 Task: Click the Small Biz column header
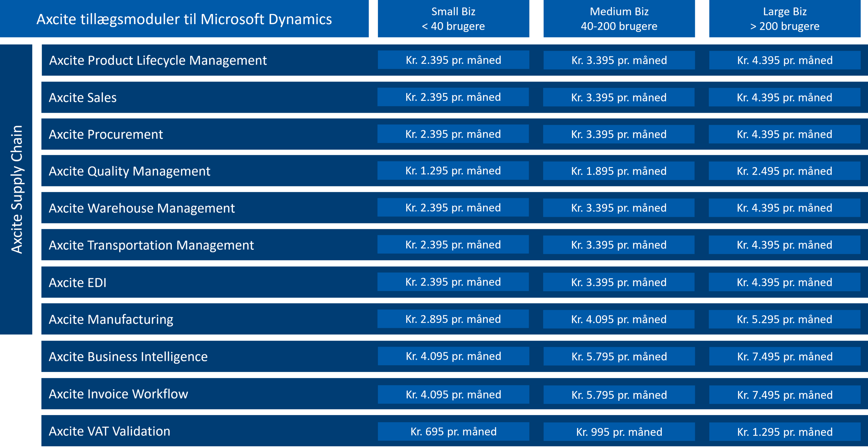(453, 19)
